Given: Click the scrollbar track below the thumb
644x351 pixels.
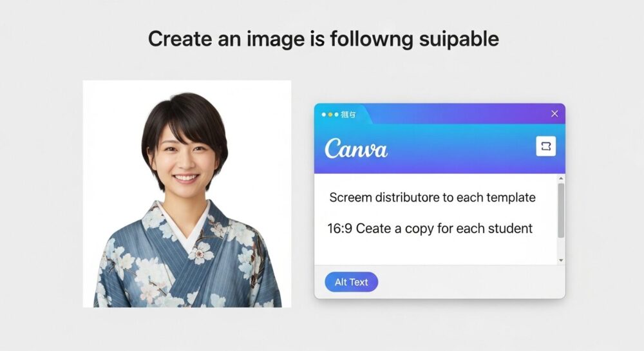Looking at the screenshot, I should (560, 248).
